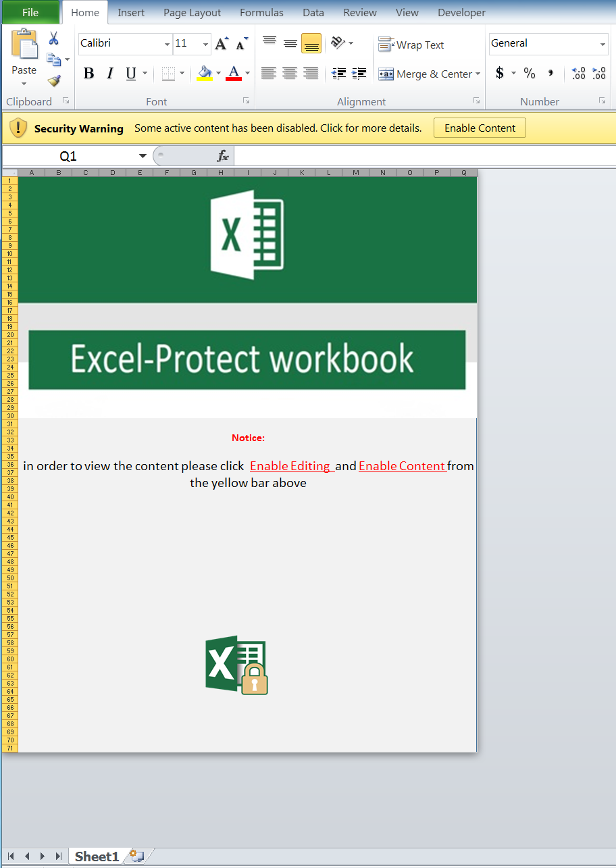Switch to the Review tab
This screenshot has width=616, height=868.
[x=360, y=12]
